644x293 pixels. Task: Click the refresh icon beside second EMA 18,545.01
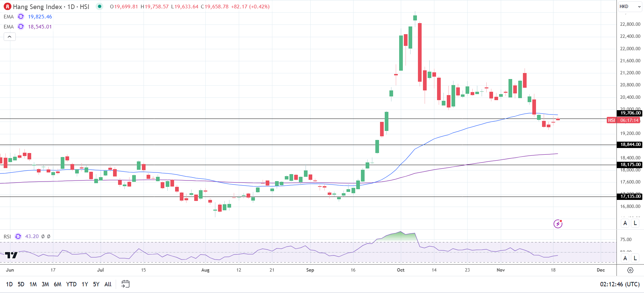21,26
